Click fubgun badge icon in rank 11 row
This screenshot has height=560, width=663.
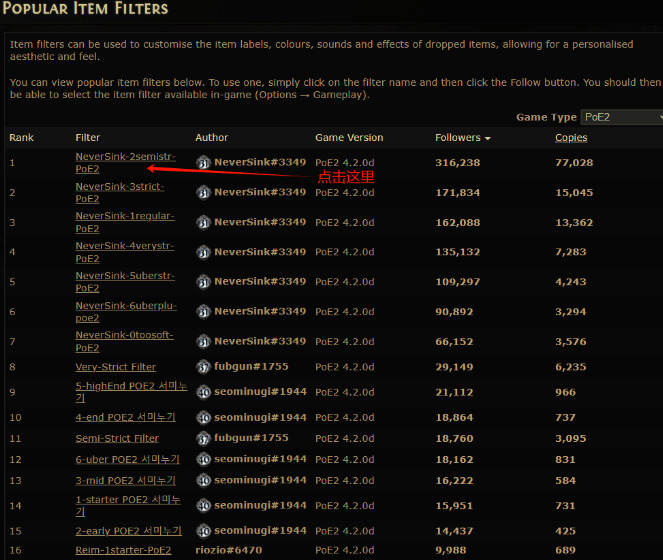click(x=203, y=439)
